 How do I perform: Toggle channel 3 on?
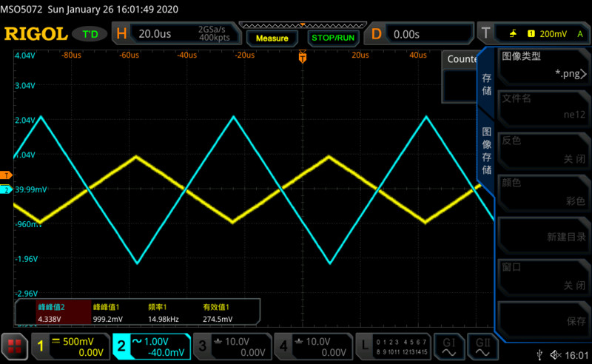pyautogui.click(x=231, y=346)
